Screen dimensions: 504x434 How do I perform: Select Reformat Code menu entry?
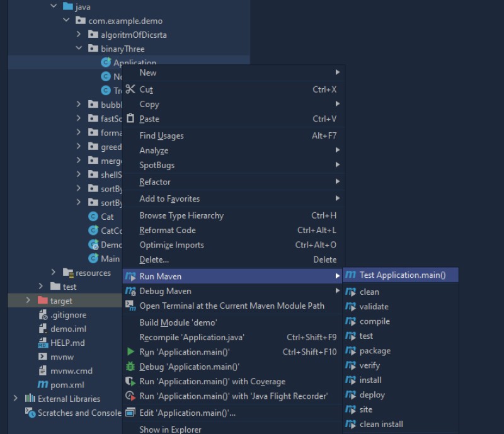point(168,231)
